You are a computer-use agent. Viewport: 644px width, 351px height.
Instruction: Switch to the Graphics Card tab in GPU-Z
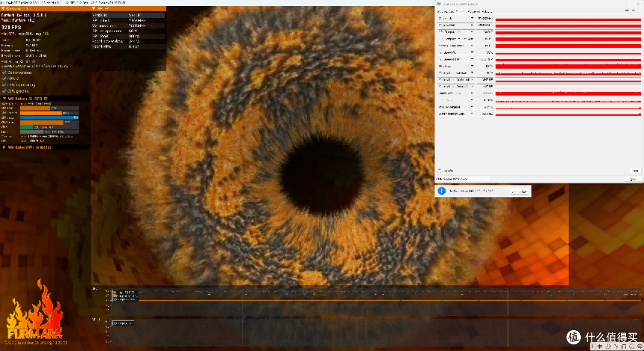click(x=445, y=11)
